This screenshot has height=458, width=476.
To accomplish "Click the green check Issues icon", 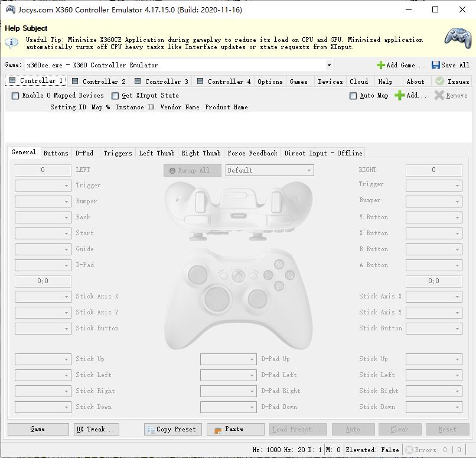I will (x=439, y=81).
